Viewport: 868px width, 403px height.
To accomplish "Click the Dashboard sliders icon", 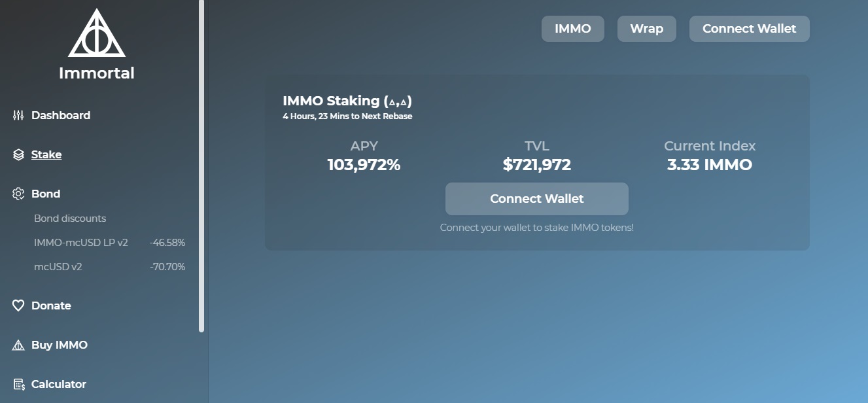I will pos(18,115).
